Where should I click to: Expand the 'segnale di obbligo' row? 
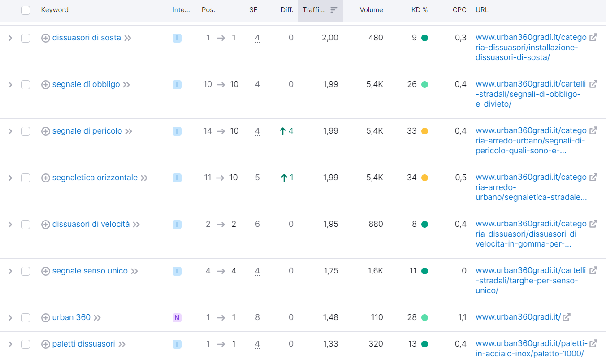coord(10,85)
